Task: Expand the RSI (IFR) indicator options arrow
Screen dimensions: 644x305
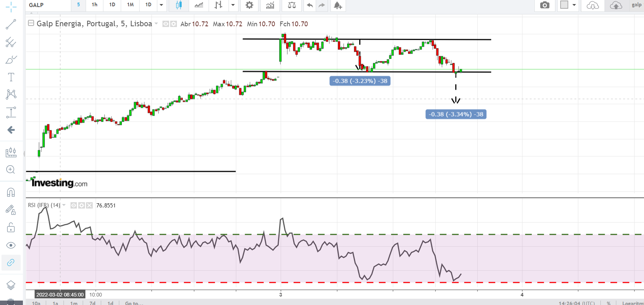Action: (64, 205)
